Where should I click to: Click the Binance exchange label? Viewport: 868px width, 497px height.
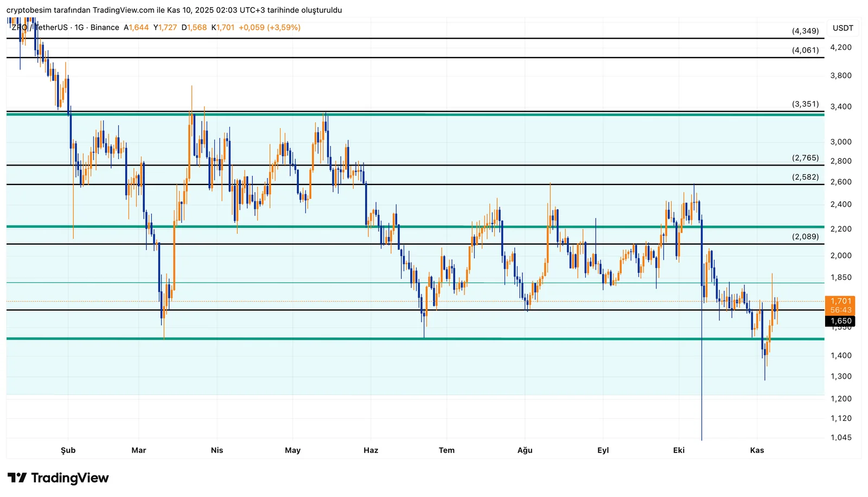pyautogui.click(x=105, y=28)
